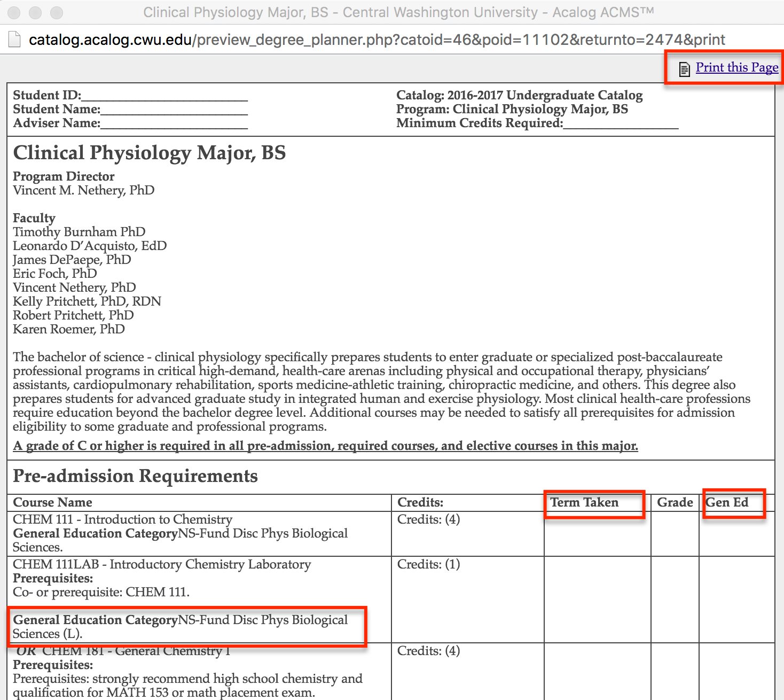784x700 pixels.
Task: Click Credits: (1) for CHEM 111LAB
Action: [428, 564]
